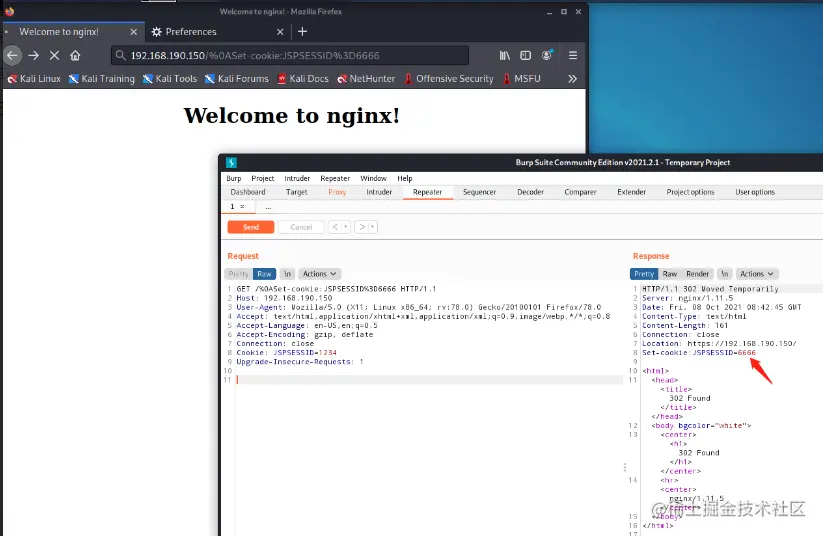Open Request Actions dropdown
This screenshot has height=536, width=823.
tap(319, 274)
